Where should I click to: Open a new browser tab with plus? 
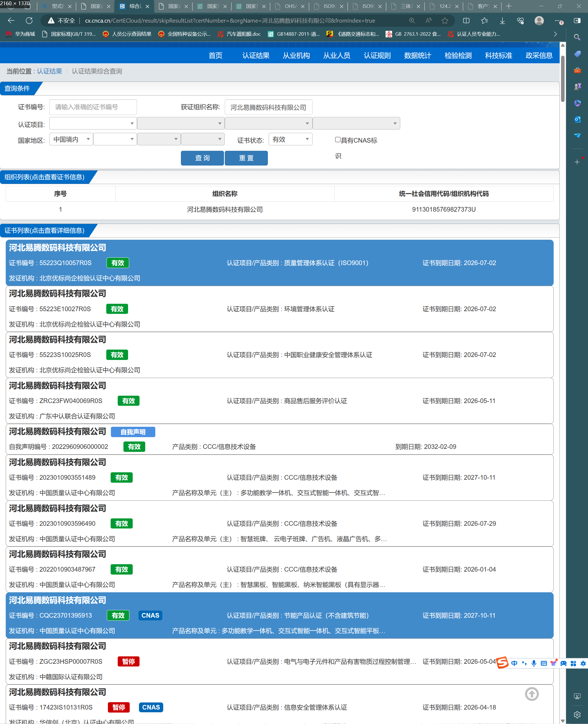508,6
